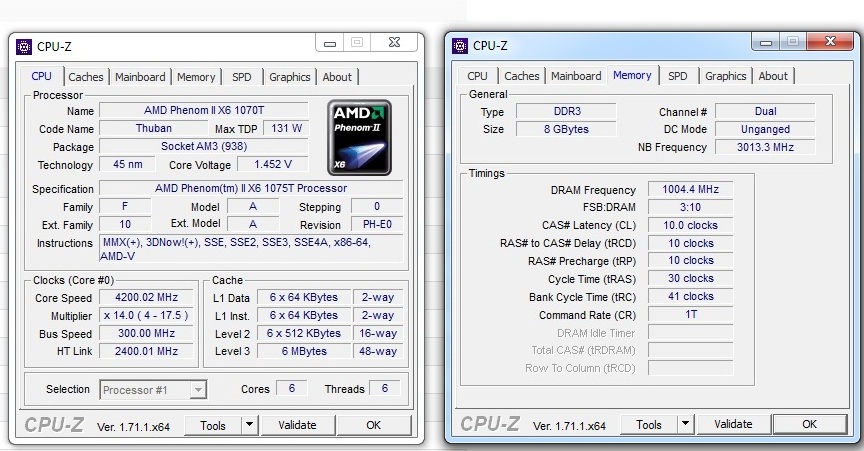Switch to About tab in left CPU-Z window
864x451 pixels.
(x=337, y=77)
